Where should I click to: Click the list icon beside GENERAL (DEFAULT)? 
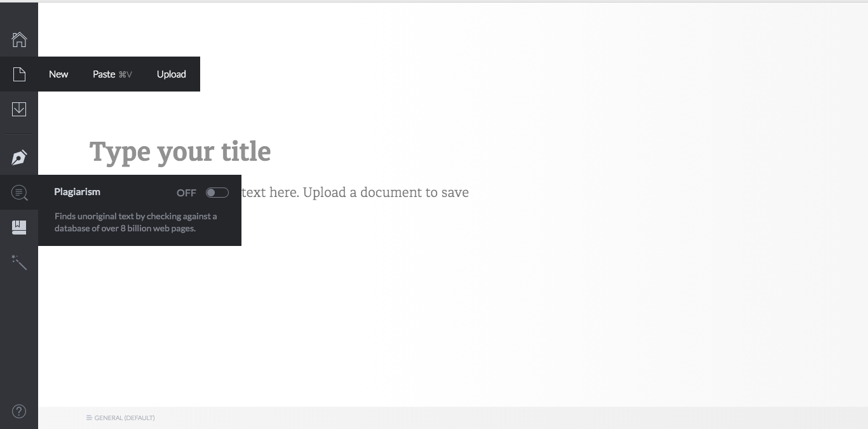click(x=89, y=418)
